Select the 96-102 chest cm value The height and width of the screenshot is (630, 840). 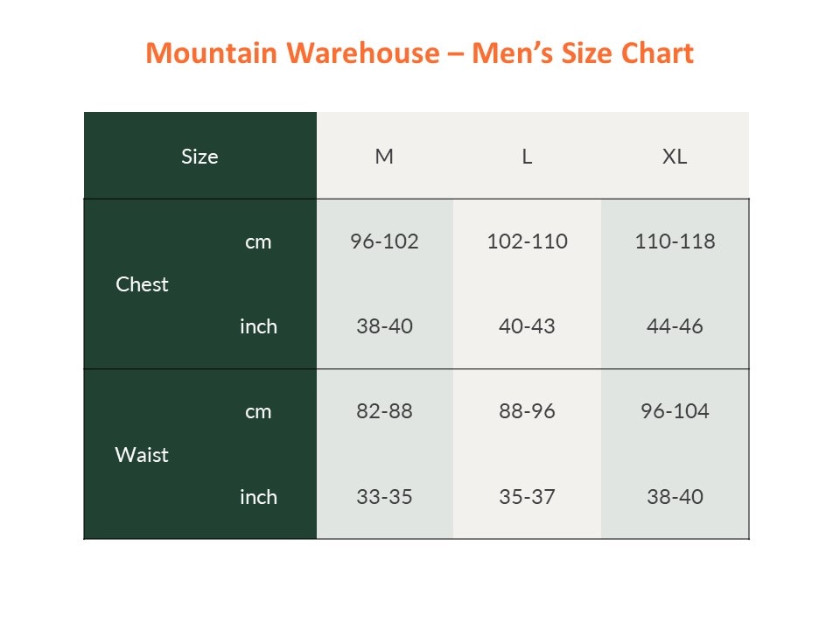click(384, 241)
